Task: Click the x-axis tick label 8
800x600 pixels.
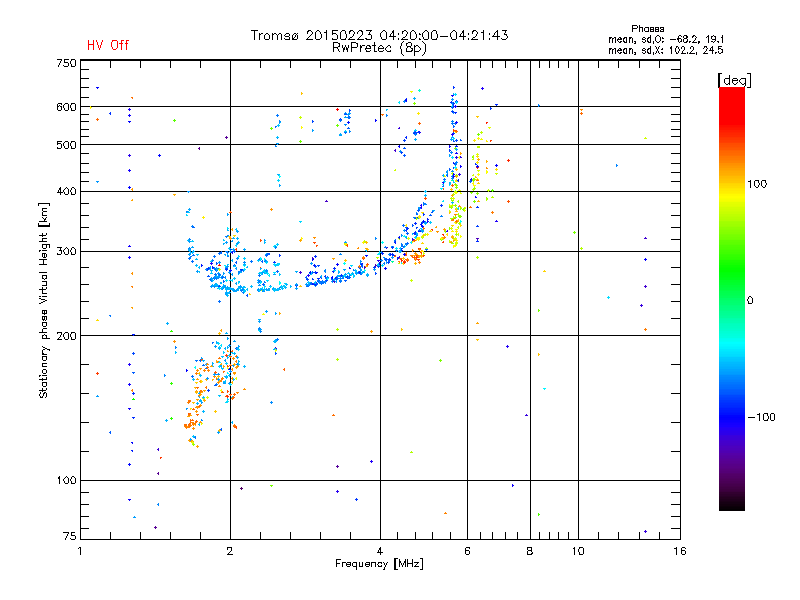Action: 530,551
